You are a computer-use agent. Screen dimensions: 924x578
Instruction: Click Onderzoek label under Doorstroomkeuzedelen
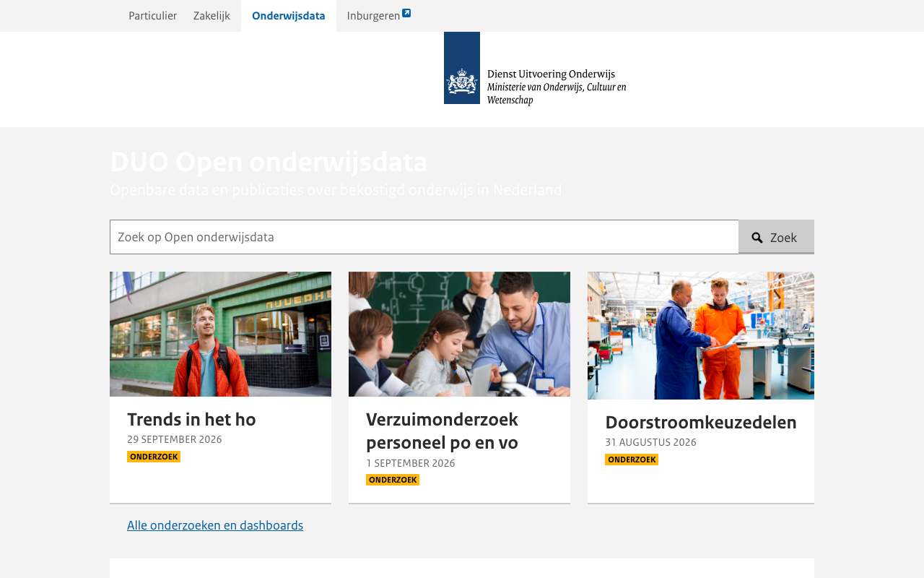(632, 460)
